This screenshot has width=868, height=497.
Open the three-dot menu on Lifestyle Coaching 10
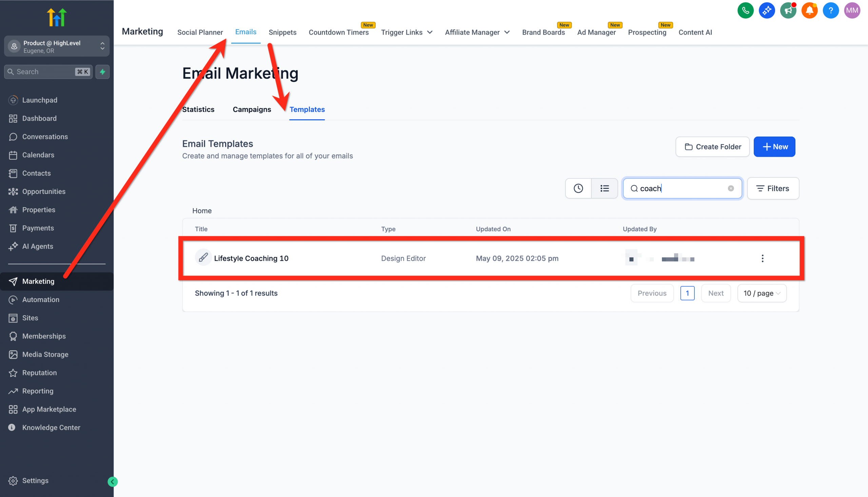[x=763, y=258]
